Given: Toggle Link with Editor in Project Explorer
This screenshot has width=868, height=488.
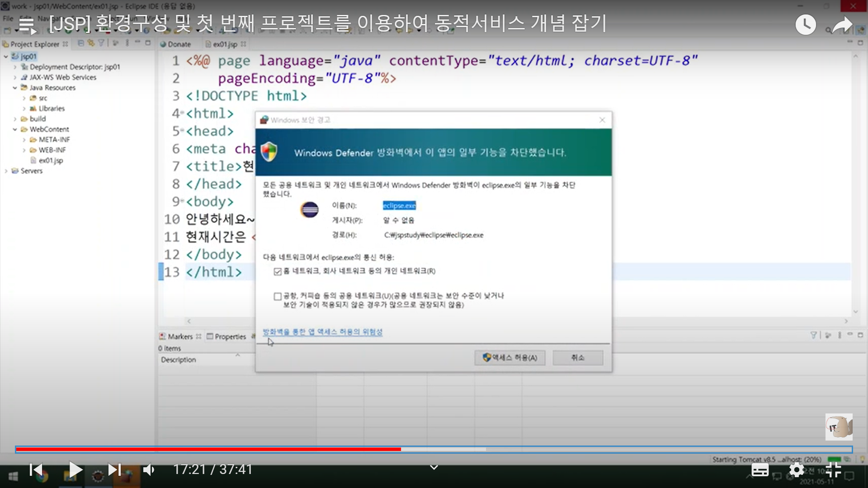Looking at the screenshot, I should [91, 43].
